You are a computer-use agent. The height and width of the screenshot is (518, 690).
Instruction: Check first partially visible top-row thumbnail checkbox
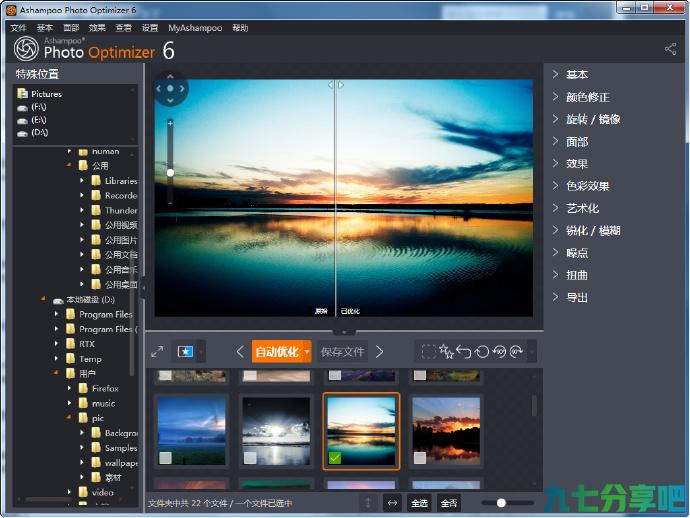point(165,375)
